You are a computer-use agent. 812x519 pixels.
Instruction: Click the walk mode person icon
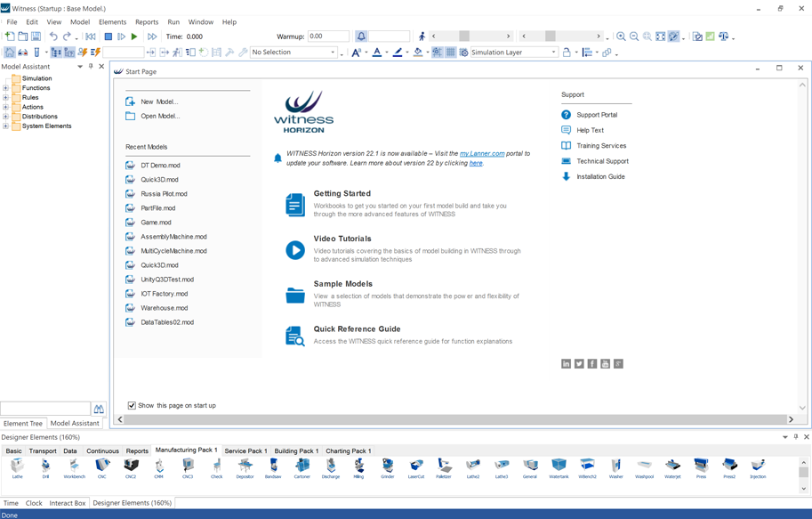[422, 36]
